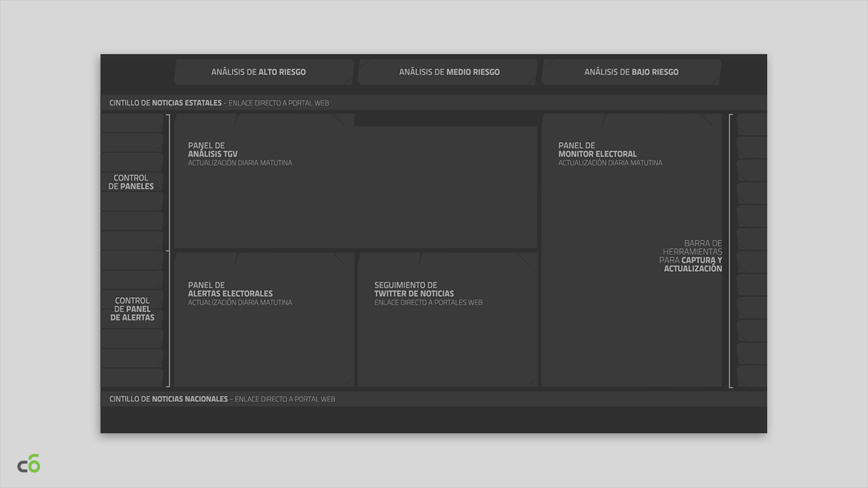Open the Análisis de Alto Riesgo tab
Screen dimensions: 868x488
pos(264,72)
